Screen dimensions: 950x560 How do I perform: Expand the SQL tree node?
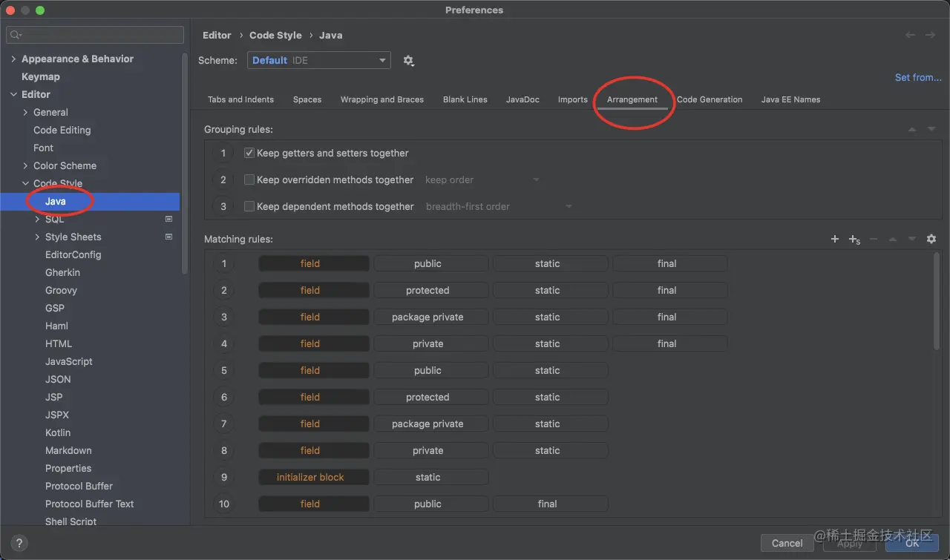(x=37, y=219)
